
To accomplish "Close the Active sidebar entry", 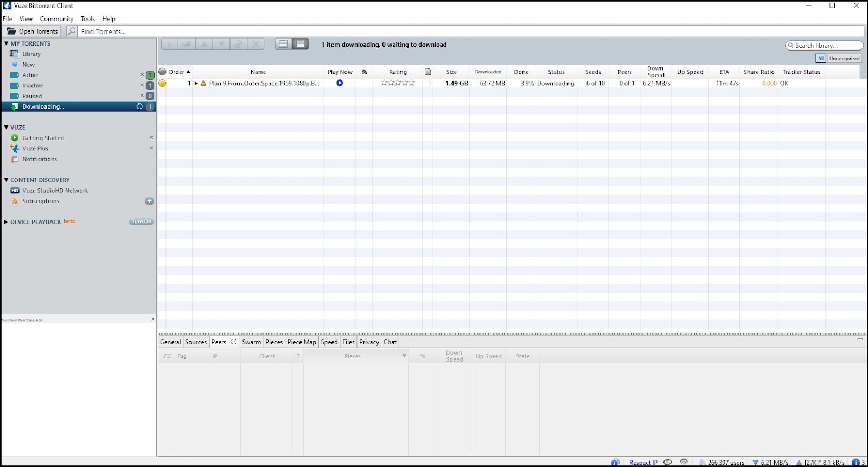I will click(x=142, y=75).
